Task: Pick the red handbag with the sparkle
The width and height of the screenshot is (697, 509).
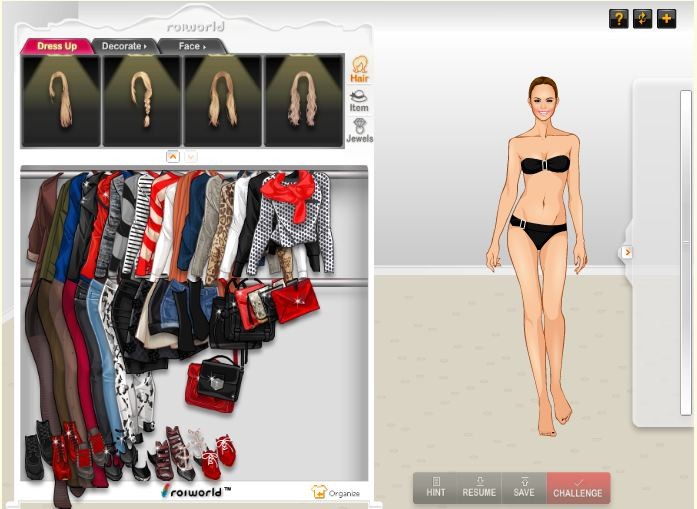Action: tap(295, 300)
